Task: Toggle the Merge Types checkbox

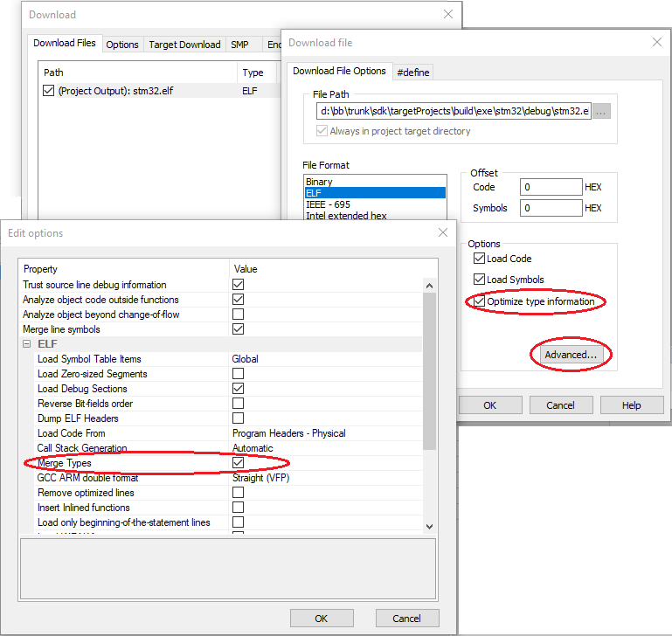Action: (238, 463)
